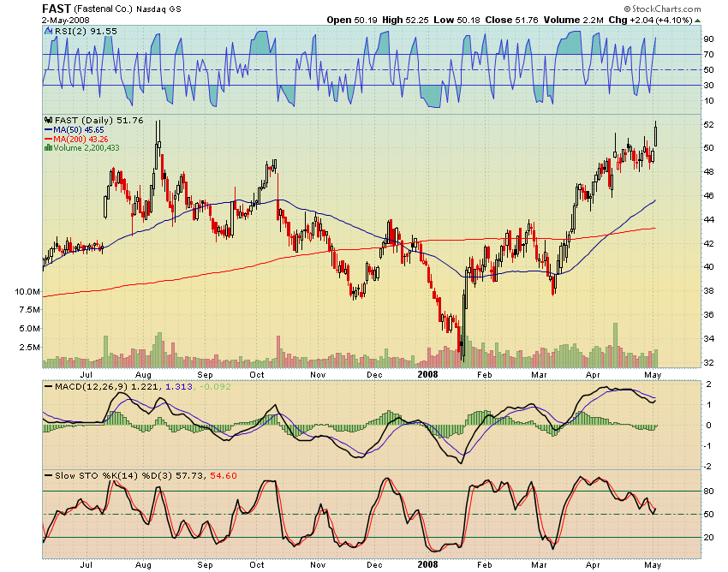Click the 'Volume 2,200,433' legend entry

(87, 147)
